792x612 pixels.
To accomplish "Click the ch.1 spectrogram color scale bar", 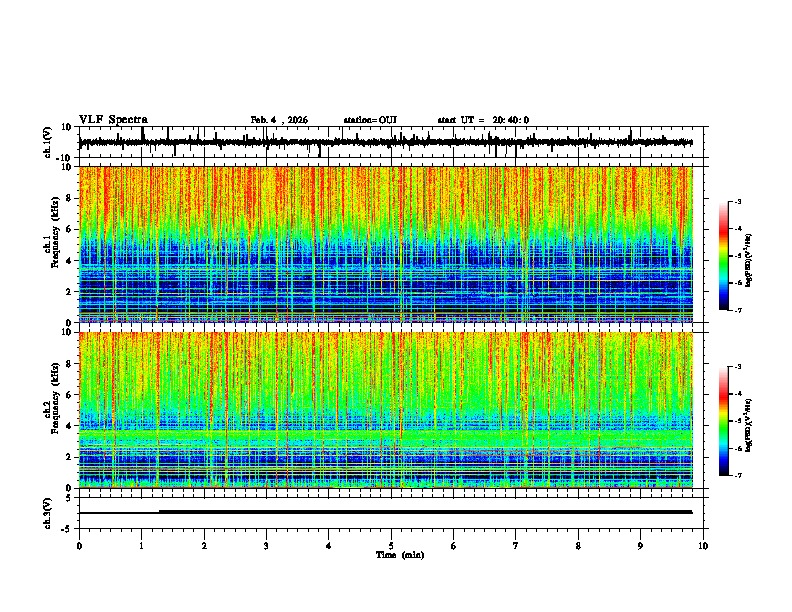I will [724, 256].
